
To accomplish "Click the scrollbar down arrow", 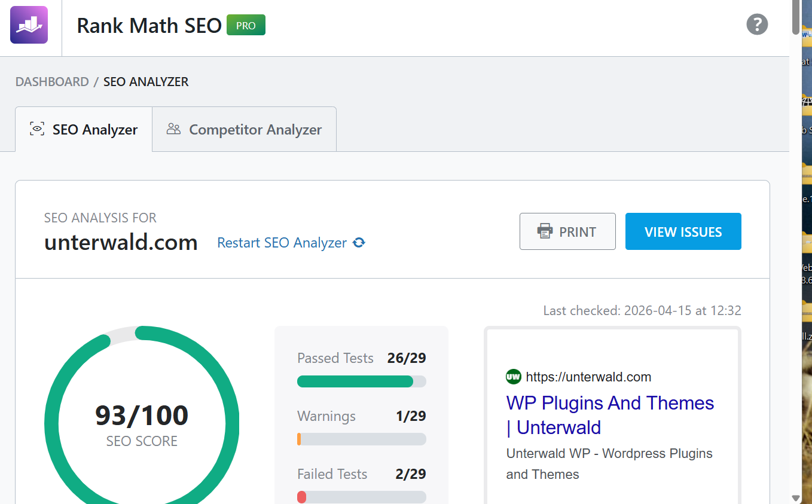I will click(x=795, y=497).
